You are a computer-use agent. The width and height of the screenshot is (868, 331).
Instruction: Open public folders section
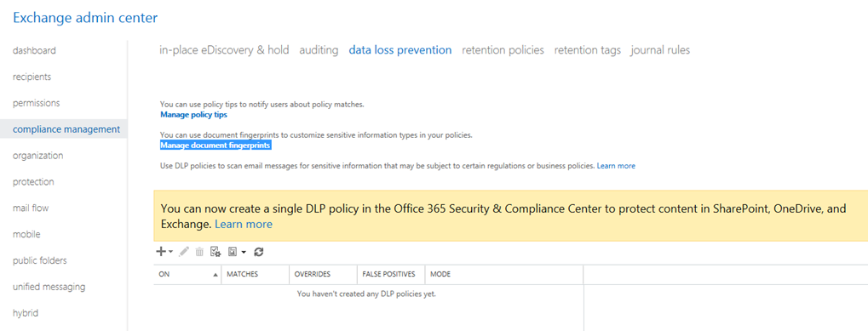click(x=40, y=260)
